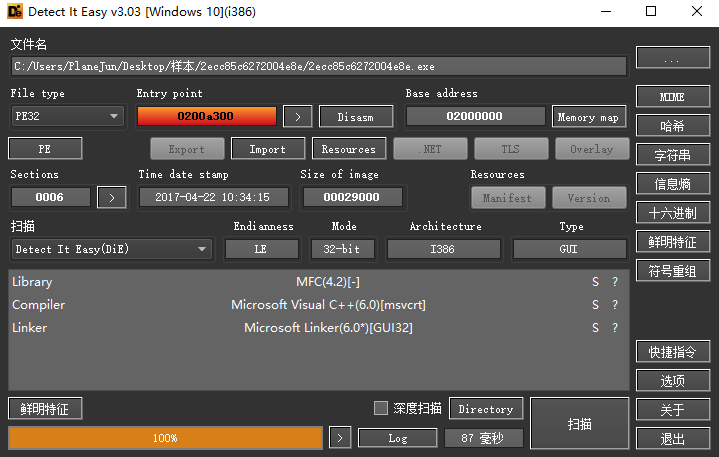Screen dimensions: 719x457
Task: Open the 十六进制 hex viewer
Action: pos(672,213)
